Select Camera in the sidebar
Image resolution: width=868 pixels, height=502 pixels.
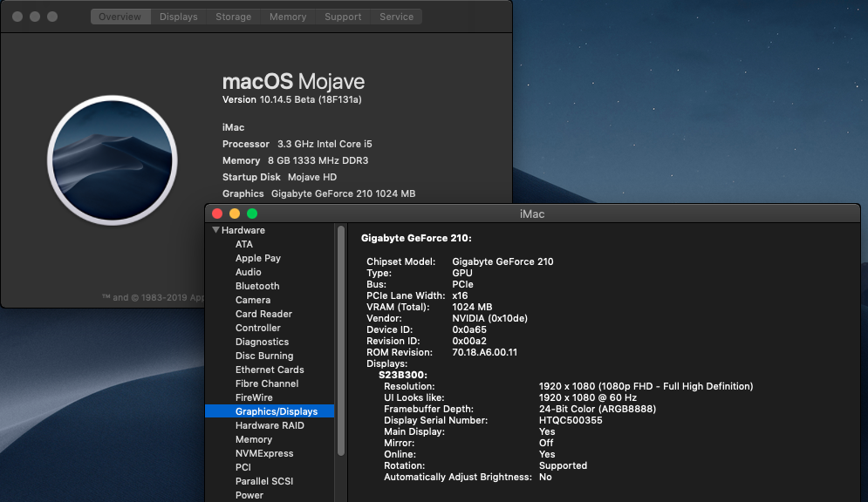pyautogui.click(x=253, y=300)
